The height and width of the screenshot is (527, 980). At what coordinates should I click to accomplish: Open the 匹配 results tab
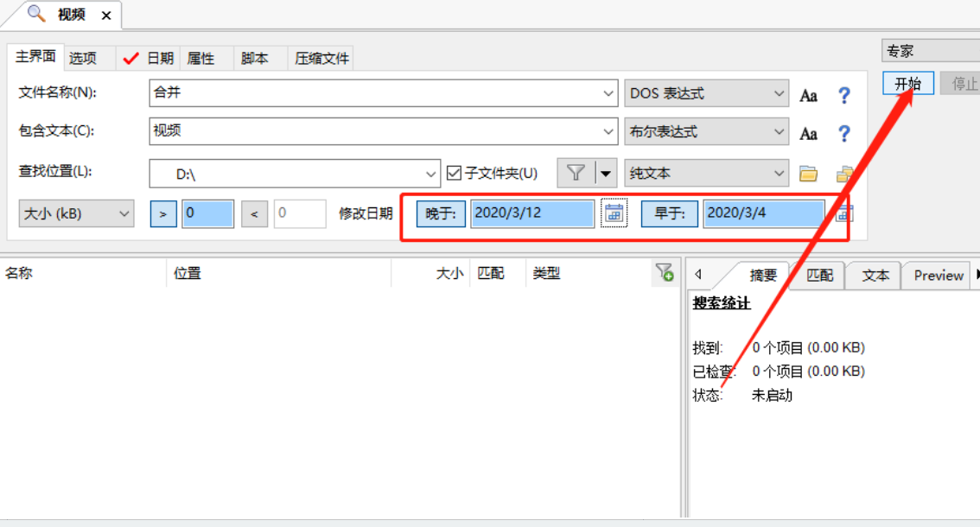tap(819, 275)
